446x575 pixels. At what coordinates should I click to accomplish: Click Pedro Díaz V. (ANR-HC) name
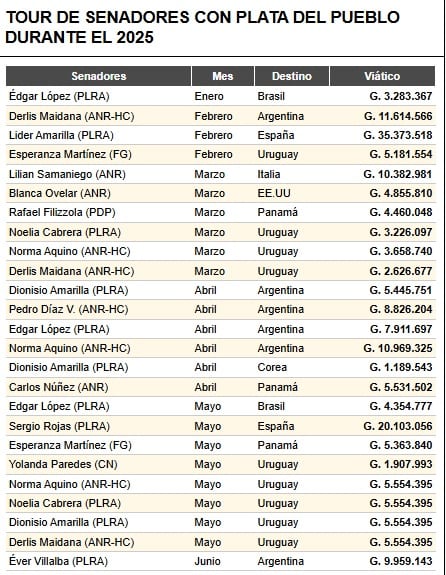pyautogui.click(x=69, y=309)
